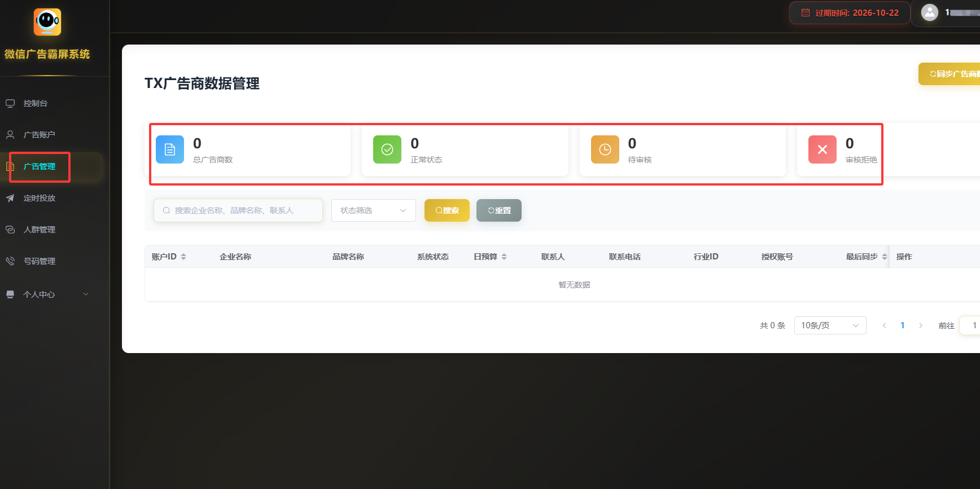Open the 状态筛选 dropdown

point(373,210)
